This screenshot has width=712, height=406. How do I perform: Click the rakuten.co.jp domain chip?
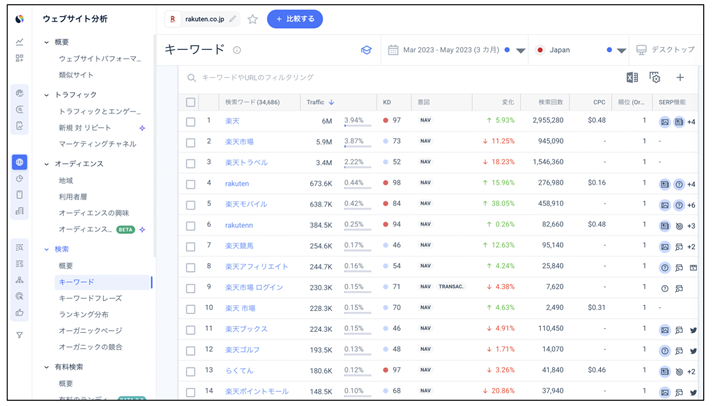202,19
